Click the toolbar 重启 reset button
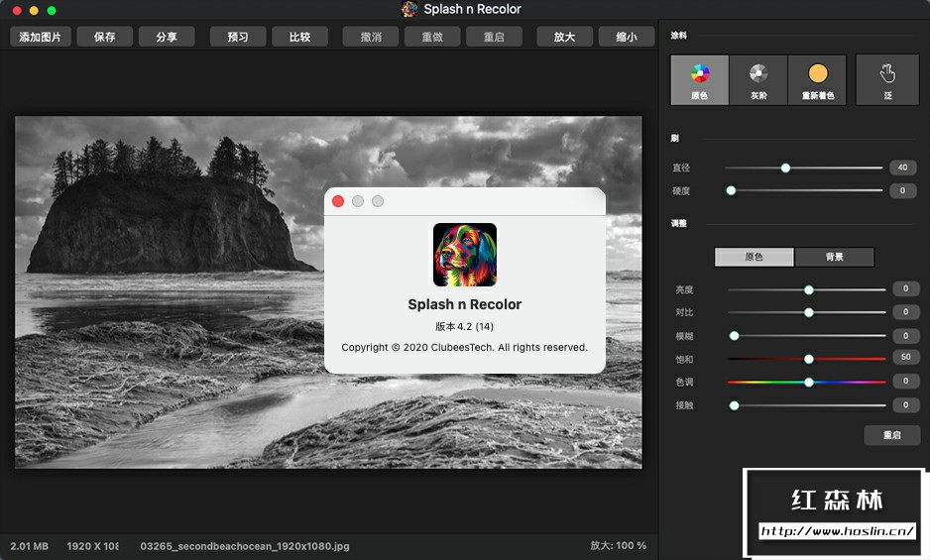This screenshot has height=560, width=930. tap(494, 37)
